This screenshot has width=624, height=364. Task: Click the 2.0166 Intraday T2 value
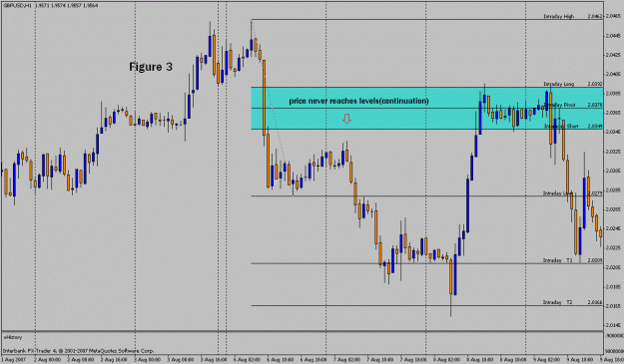pyautogui.click(x=595, y=302)
